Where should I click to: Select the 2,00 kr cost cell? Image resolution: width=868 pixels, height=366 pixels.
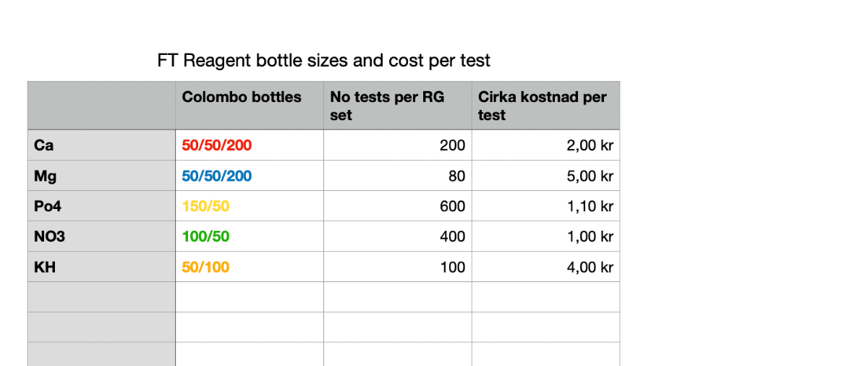coord(546,145)
